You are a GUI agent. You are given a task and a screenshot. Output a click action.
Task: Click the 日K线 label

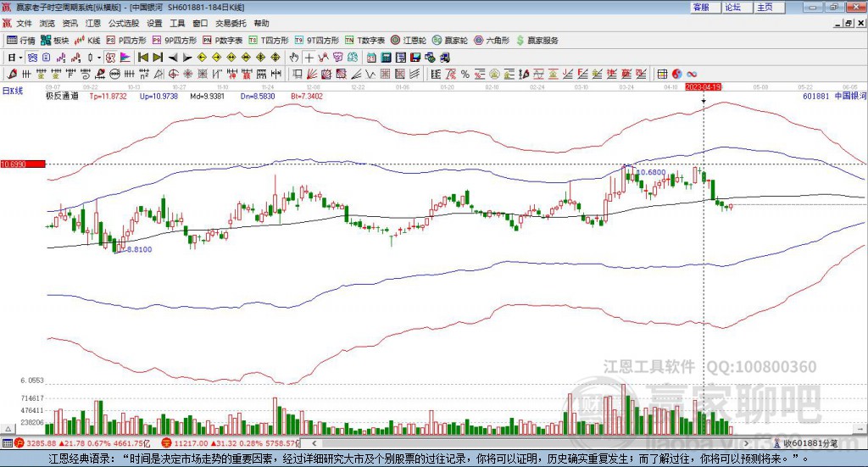pos(13,91)
